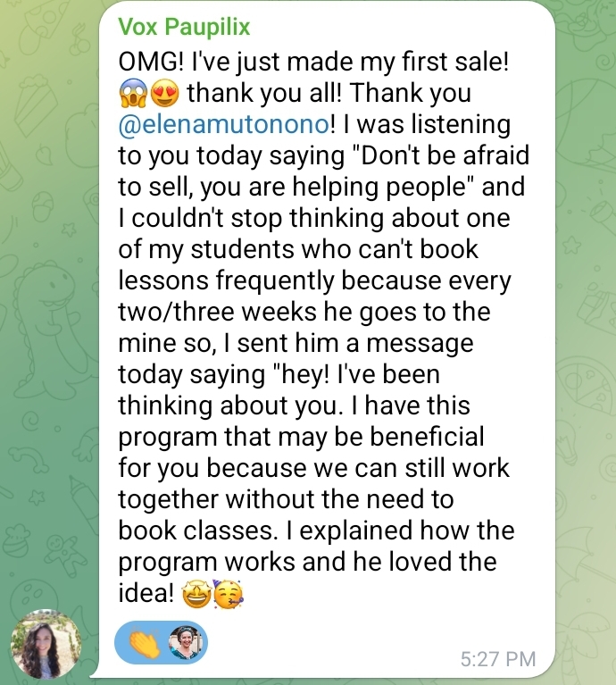Tap the party face emoji
The height and width of the screenshot is (685, 616).
(229, 594)
